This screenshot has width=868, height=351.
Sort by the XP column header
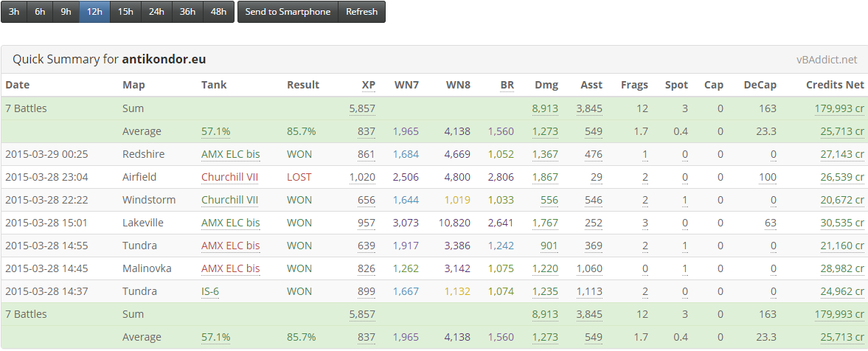[x=369, y=85]
